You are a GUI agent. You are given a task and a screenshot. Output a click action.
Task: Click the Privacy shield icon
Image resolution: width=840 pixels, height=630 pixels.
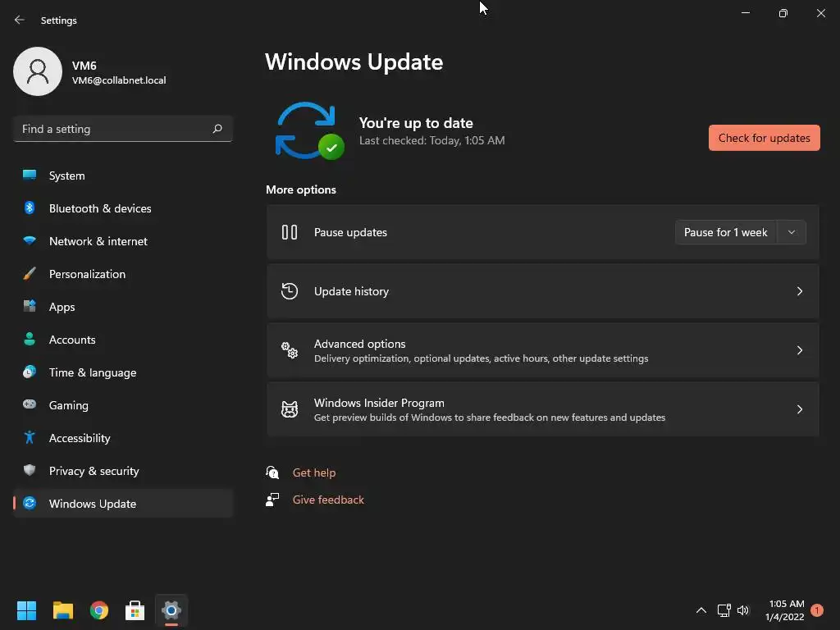click(x=30, y=470)
